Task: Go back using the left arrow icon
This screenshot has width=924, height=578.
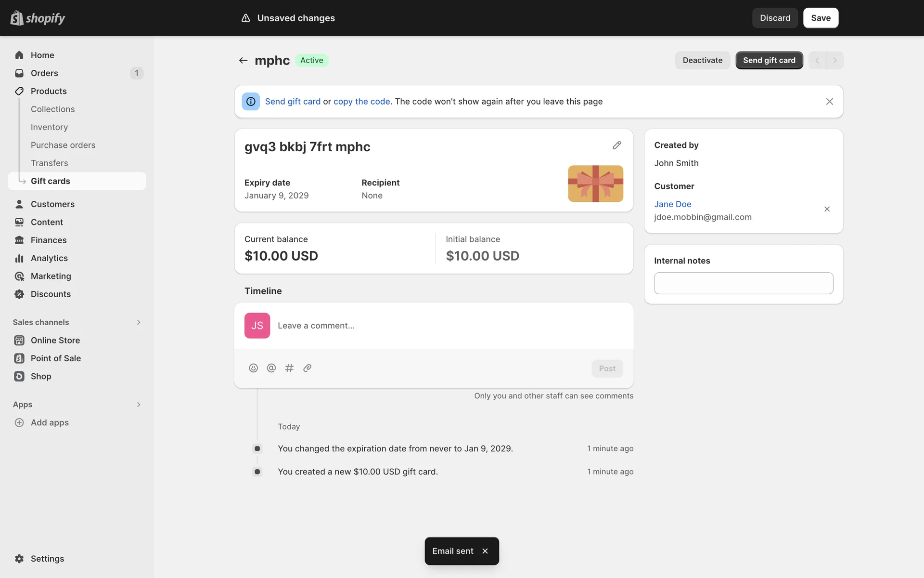Action: click(243, 60)
